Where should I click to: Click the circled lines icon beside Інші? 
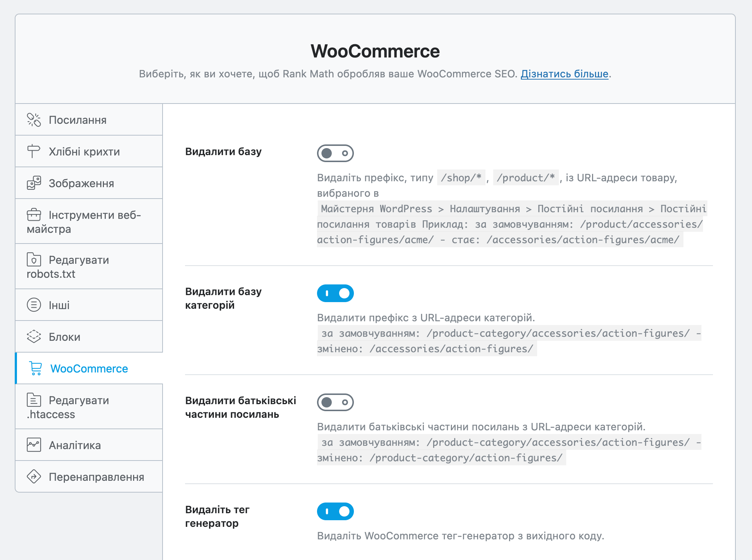pyautogui.click(x=34, y=305)
